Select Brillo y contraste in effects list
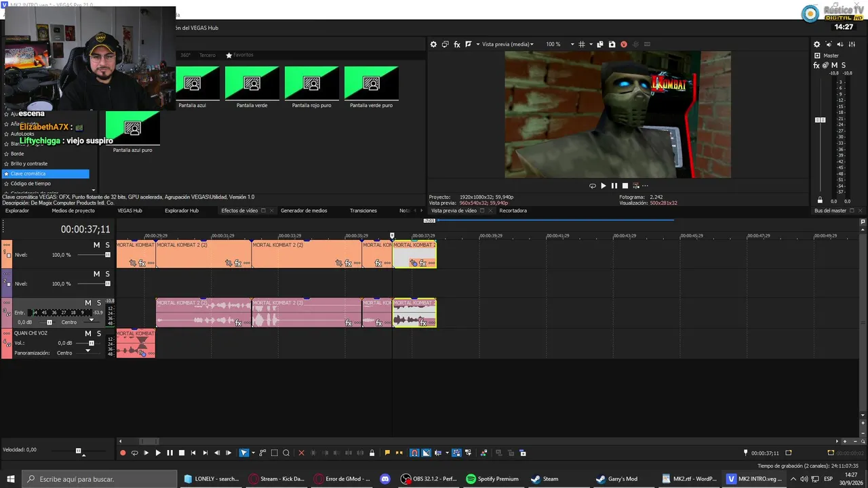The width and height of the screenshot is (868, 488). 29,163
